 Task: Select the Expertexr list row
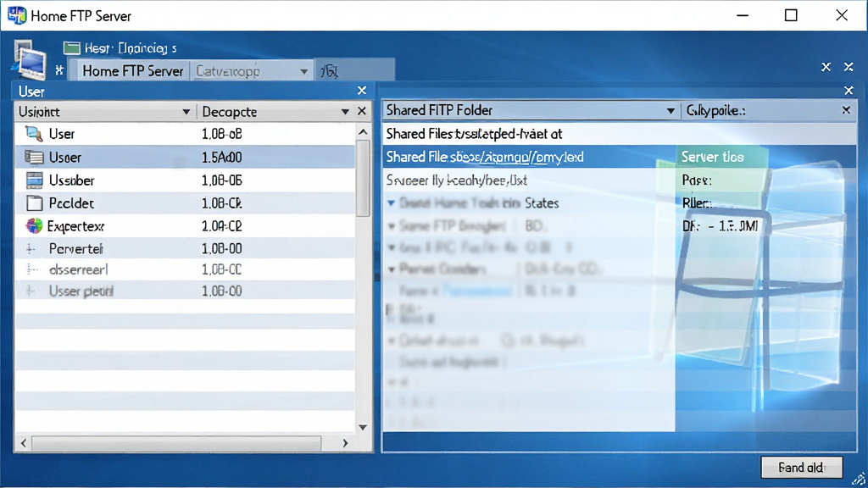point(185,225)
